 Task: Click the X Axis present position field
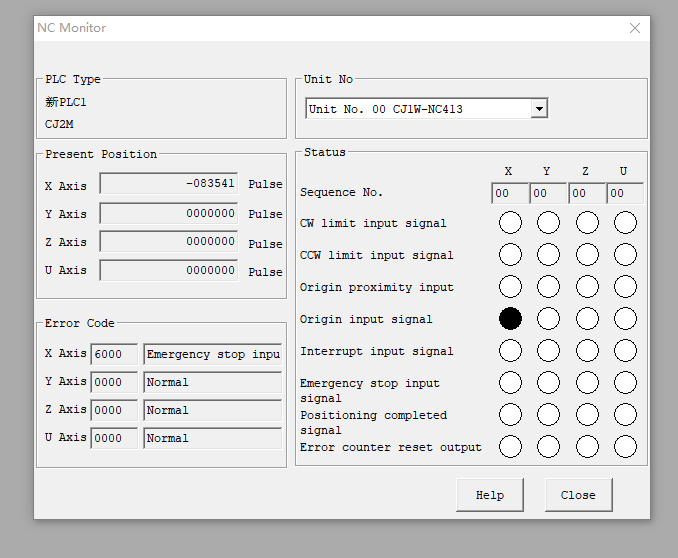[169, 184]
